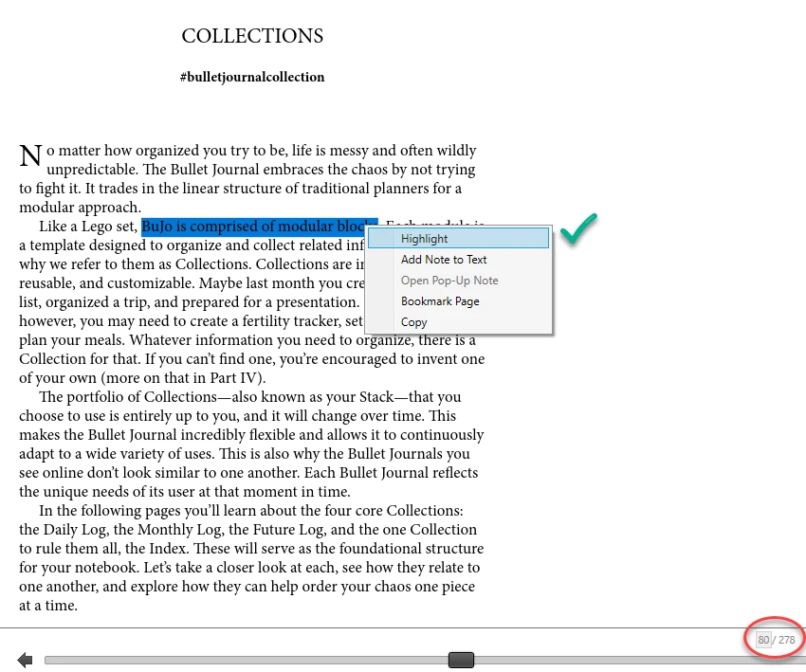Image resolution: width=806 pixels, height=672 pixels.
Task: Choose Highlight from the context menu
Action: [x=459, y=239]
